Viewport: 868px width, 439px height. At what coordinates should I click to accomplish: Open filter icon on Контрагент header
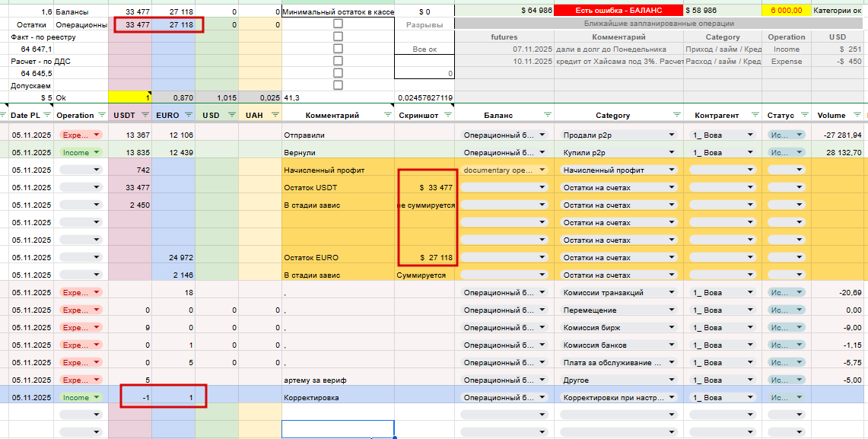point(755,115)
